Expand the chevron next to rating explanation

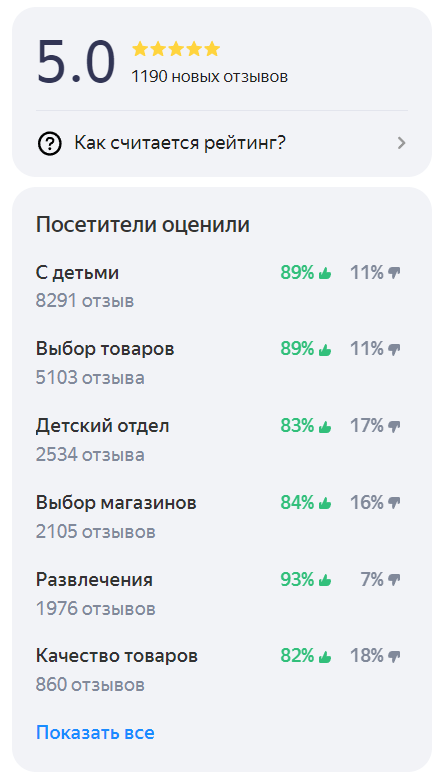coord(402,144)
